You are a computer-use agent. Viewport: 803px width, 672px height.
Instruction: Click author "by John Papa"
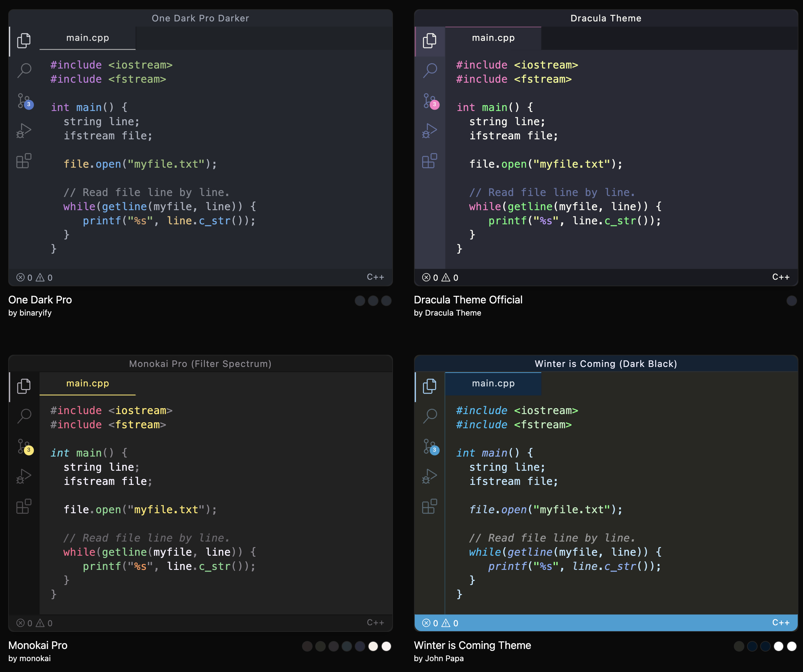pyautogui.click(x=439, y=658)
